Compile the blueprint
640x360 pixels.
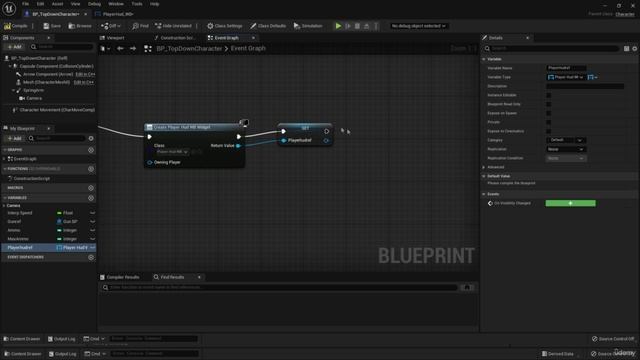(16, 26)
